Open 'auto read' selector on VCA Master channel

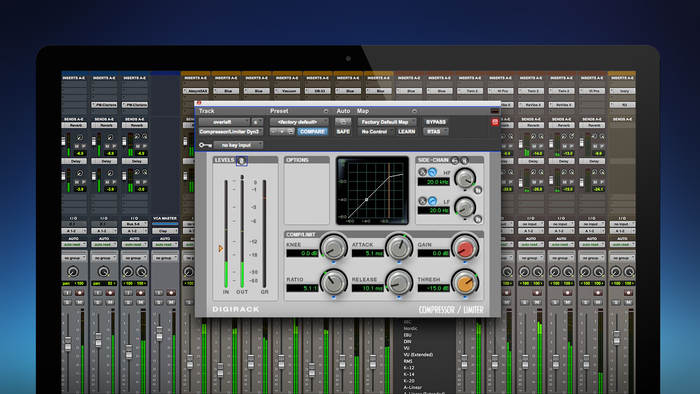pyautogui.click(x=165, y=245)
